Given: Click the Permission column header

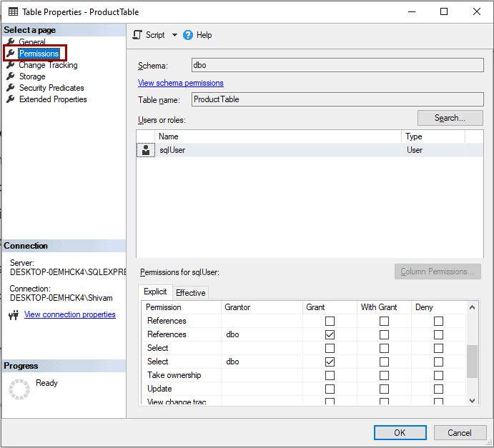Looking at the screenshot, I should [x=182, y=307].
